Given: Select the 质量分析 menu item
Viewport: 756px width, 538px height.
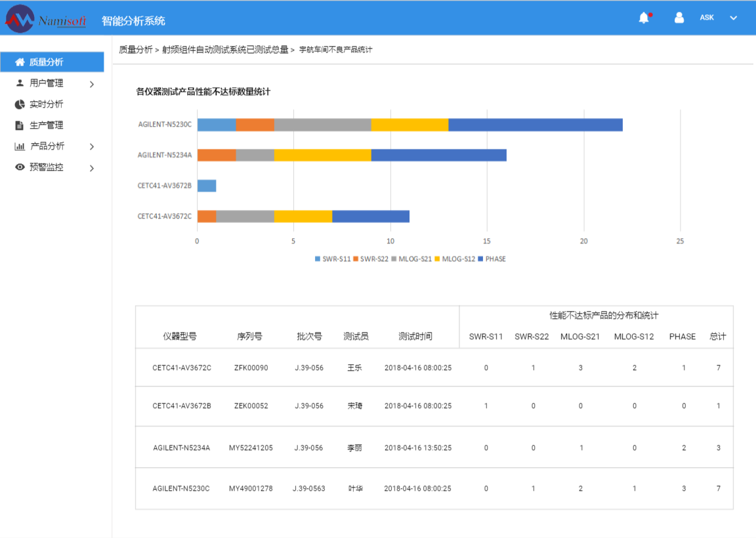Looking at the screenshot, I should coord(52,62).
